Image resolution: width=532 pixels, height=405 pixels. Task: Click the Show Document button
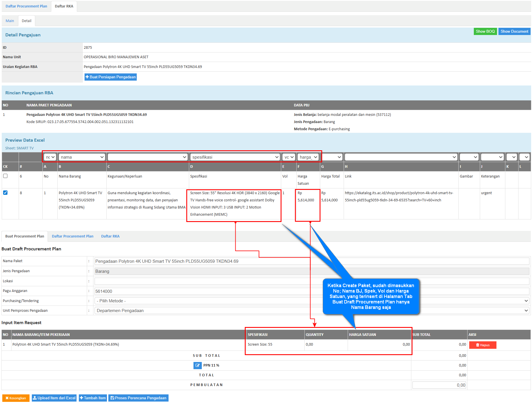514,32
